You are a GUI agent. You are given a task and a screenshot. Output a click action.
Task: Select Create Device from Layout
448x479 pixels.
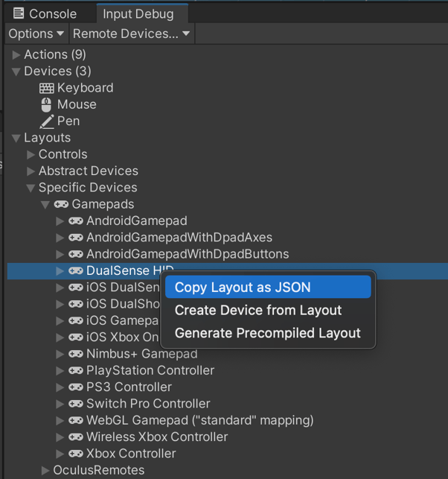pyautogui.click(x=258, y=311)
